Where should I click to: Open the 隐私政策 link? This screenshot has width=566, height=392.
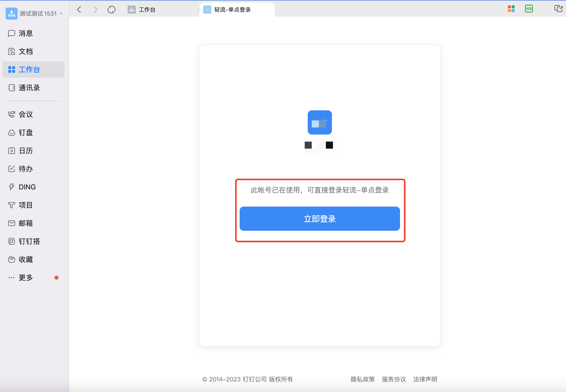pyautogui.click(x=363, y=379)
